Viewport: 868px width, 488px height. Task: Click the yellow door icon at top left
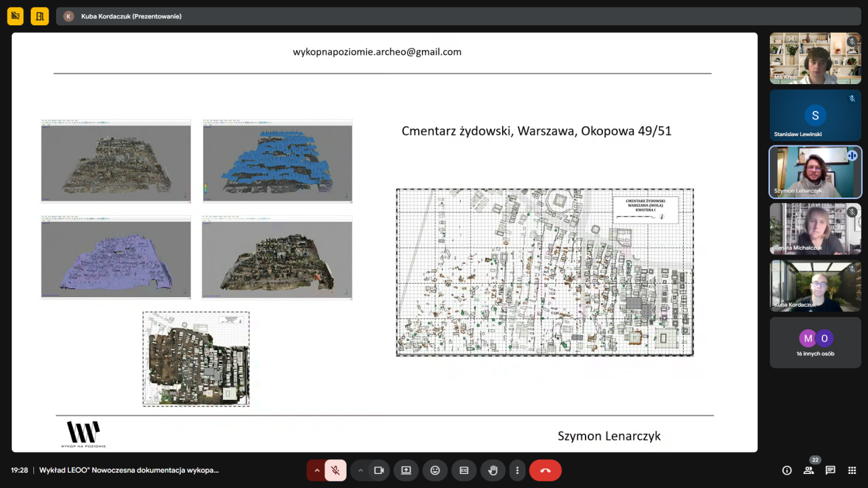pyautogui.click(x=39, y=16)
